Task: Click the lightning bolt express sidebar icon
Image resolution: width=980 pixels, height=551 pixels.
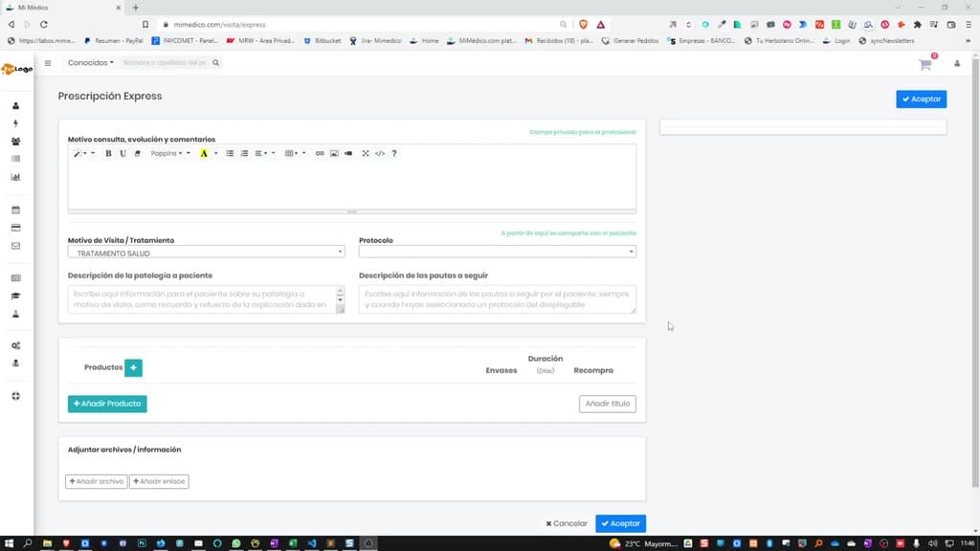Action: pyautogui.click(x=15, y=123)
